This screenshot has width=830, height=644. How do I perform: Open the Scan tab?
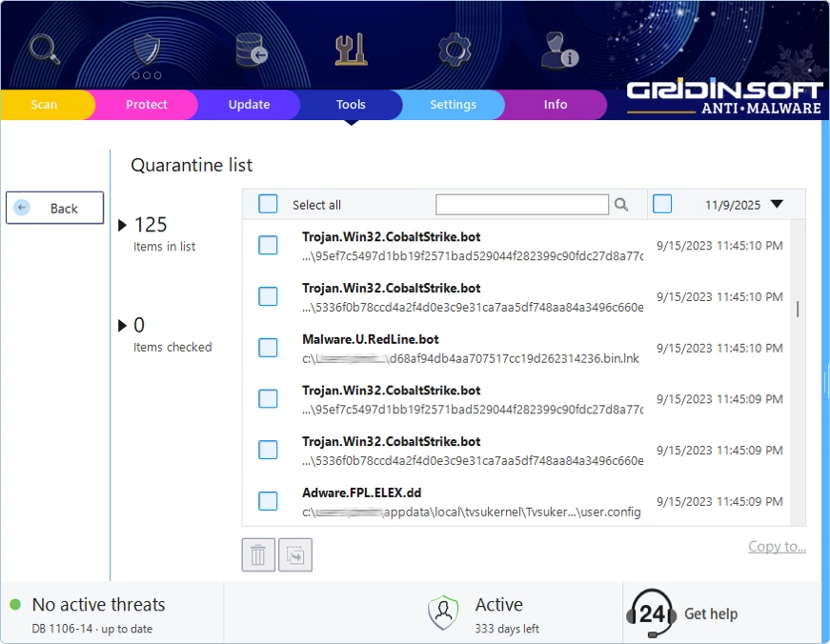click(x=44, y=105)
